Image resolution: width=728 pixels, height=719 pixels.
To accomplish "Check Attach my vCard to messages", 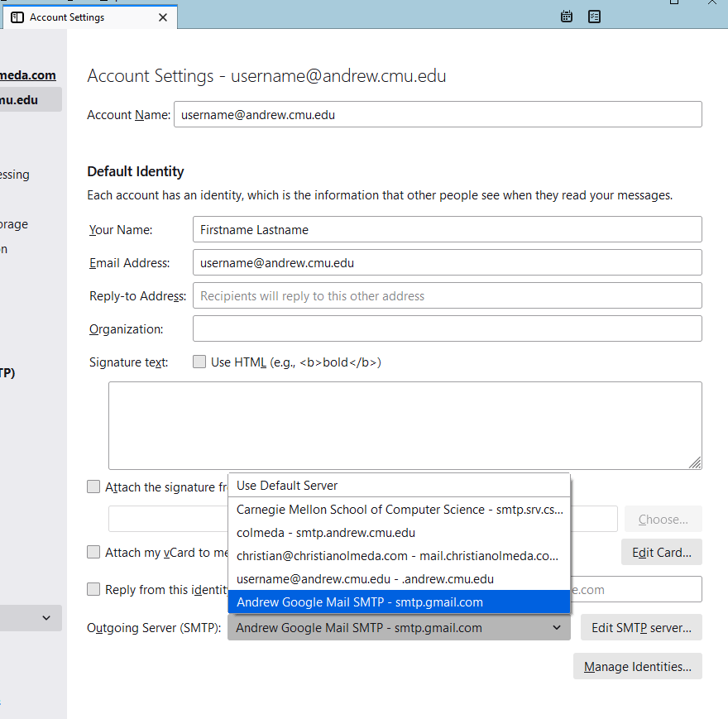I will coord(93,552).
